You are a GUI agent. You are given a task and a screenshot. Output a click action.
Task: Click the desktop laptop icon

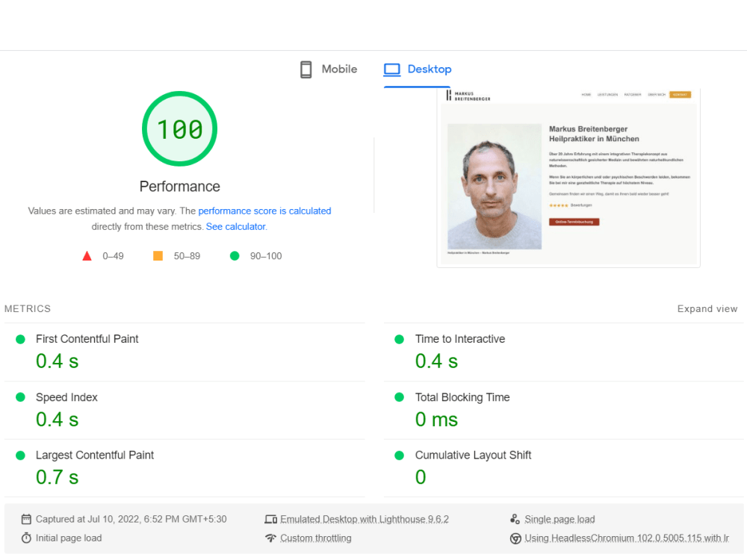click(392, 69)
